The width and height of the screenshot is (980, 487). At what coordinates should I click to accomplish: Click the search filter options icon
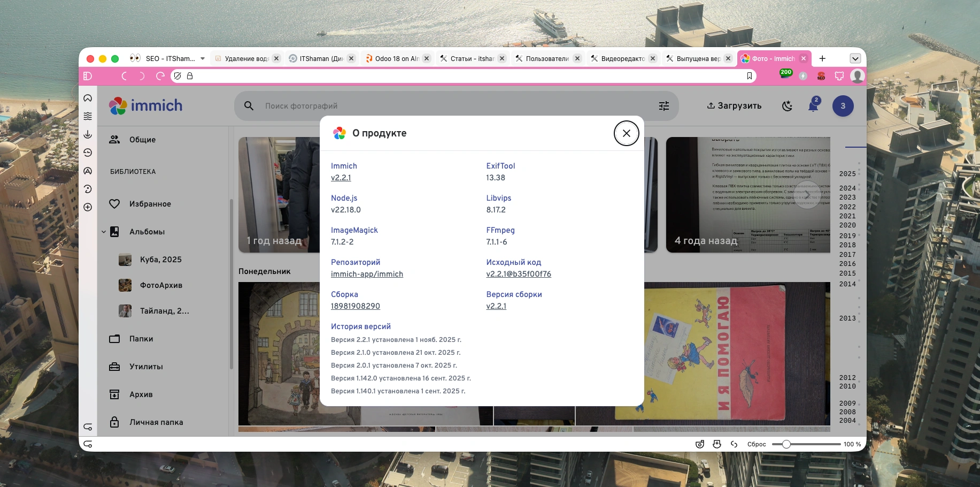[663, 106]
